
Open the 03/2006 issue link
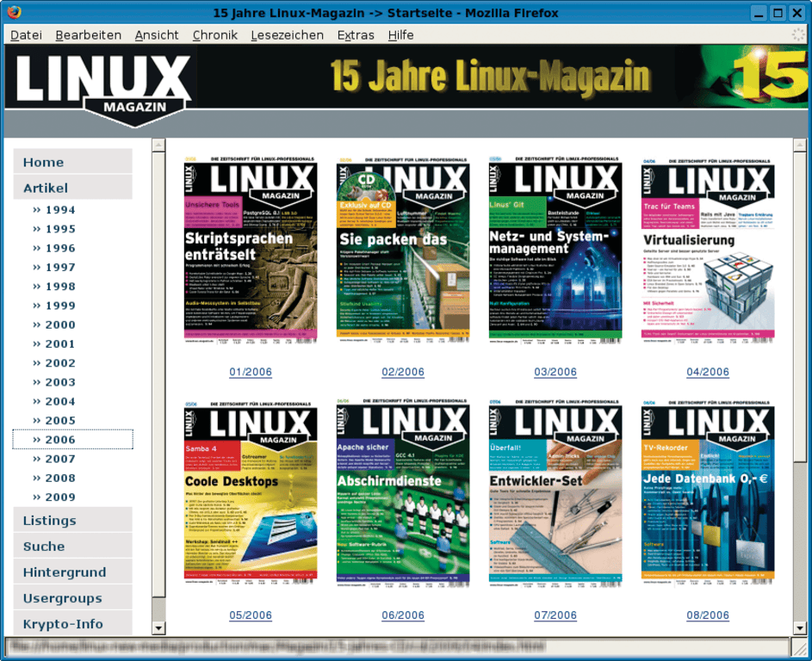[x=555, y=372]
